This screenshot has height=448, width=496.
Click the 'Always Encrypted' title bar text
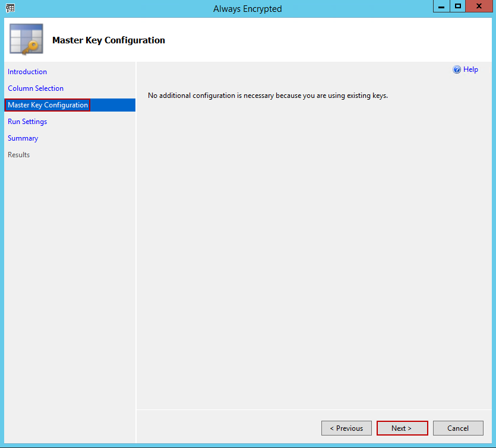247,9
